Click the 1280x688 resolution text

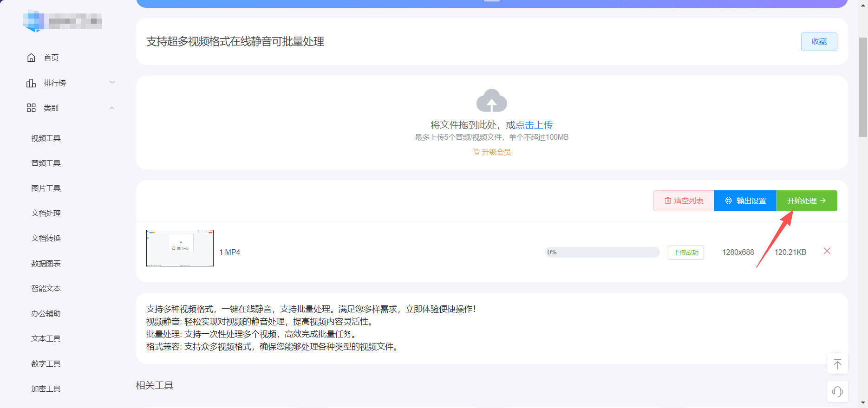tap(738, 252)
